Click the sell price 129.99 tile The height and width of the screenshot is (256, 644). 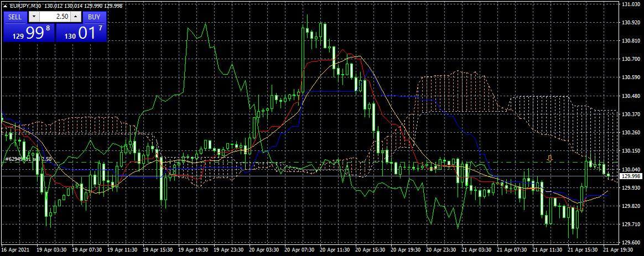(x=29, y=33)
